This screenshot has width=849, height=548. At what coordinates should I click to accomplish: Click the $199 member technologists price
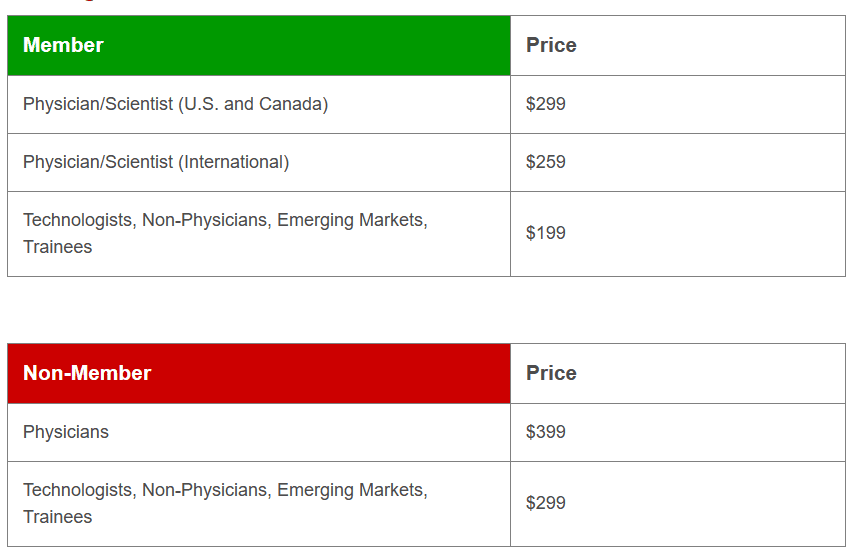point(546,233)
